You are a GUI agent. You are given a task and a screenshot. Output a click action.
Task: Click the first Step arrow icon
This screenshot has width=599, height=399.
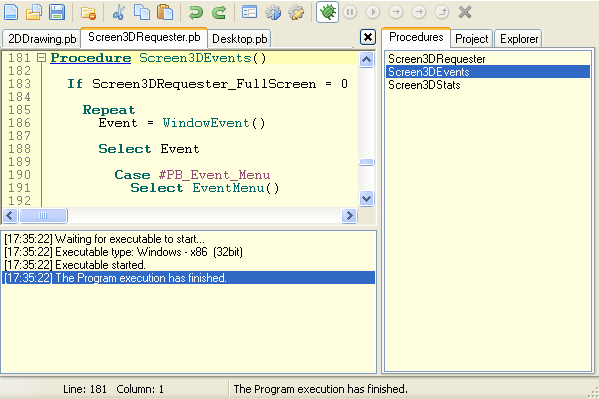(x=396, y=12)
